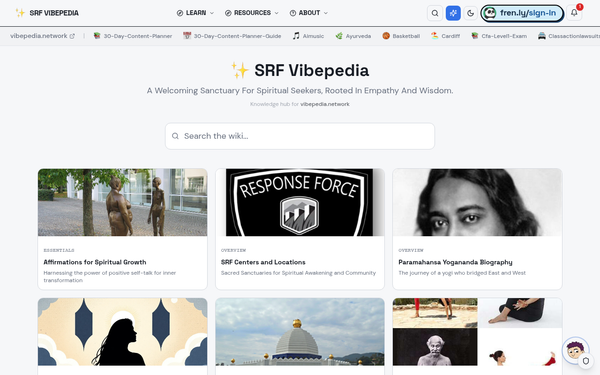
Task: Open the search icon button in header
Action: click(435, 13)
